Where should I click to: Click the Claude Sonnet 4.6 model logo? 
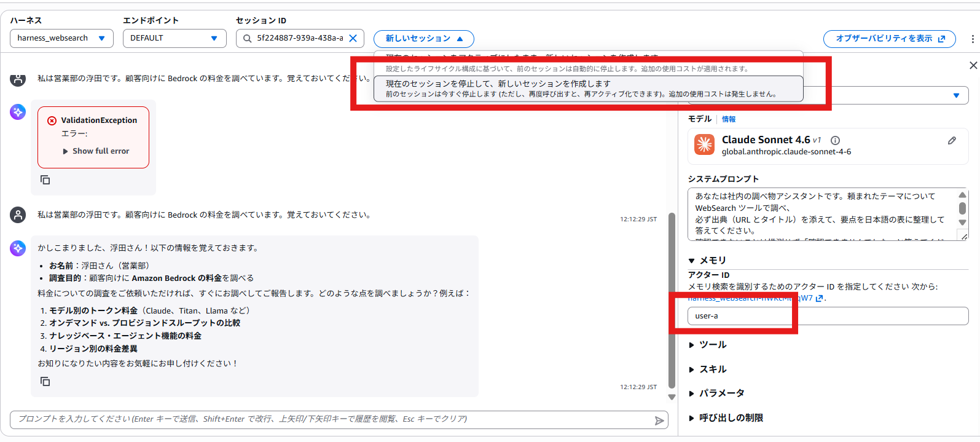(x=704, y=144)
